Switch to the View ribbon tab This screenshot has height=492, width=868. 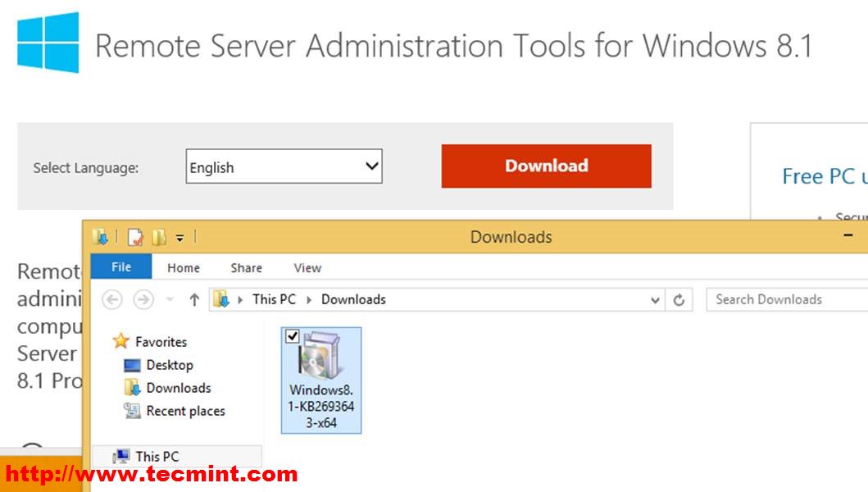tap(307, 267)
